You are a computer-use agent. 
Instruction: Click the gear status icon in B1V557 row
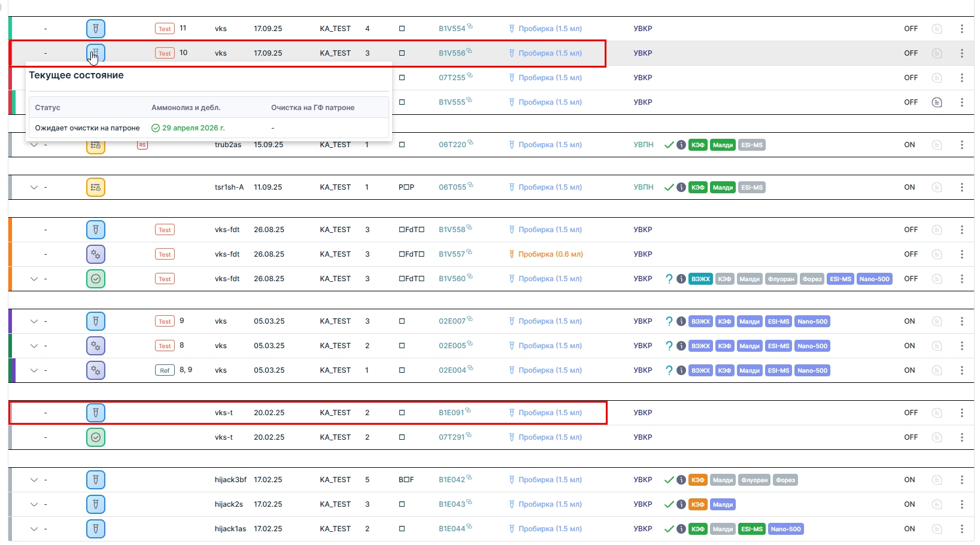(x=96, y=254)
